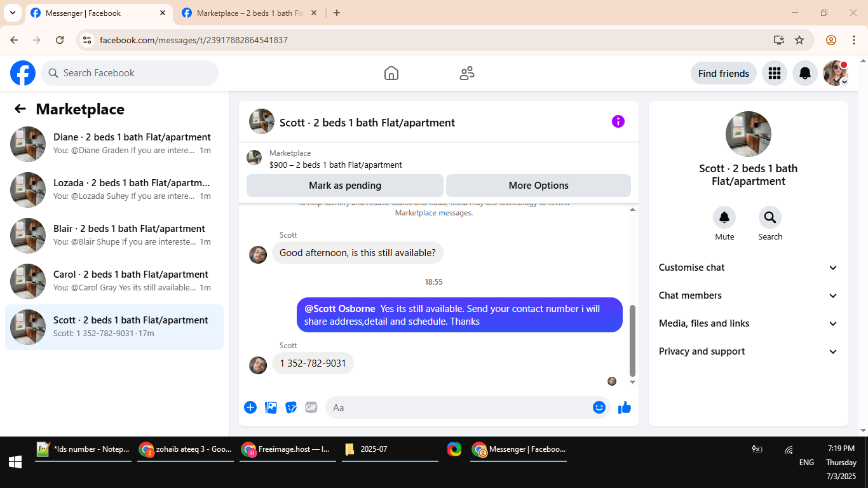
Task: Switch to the Marketplace 2 beds tab
Action: pyautogui.click(x=249, y=13)
